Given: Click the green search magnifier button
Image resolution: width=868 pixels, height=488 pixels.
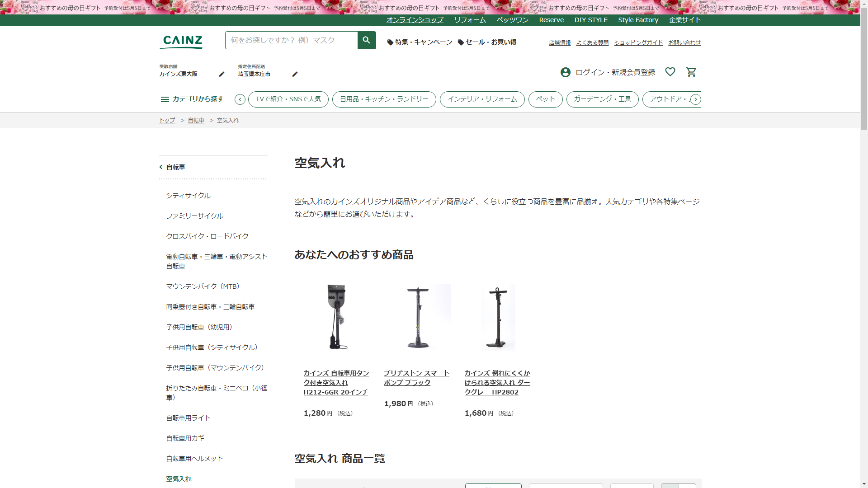Looking at the screenshot, I should [367, 40].
